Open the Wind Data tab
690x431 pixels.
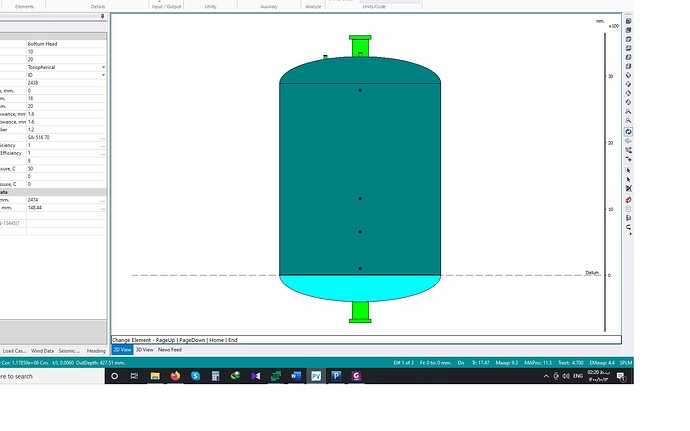pyautogui.click(x=42, y=351)
